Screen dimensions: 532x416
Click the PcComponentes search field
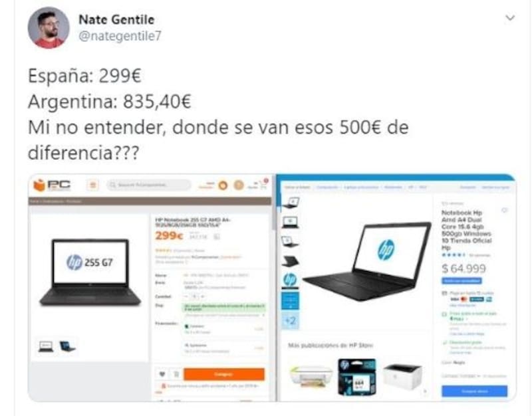click(148, 185)
